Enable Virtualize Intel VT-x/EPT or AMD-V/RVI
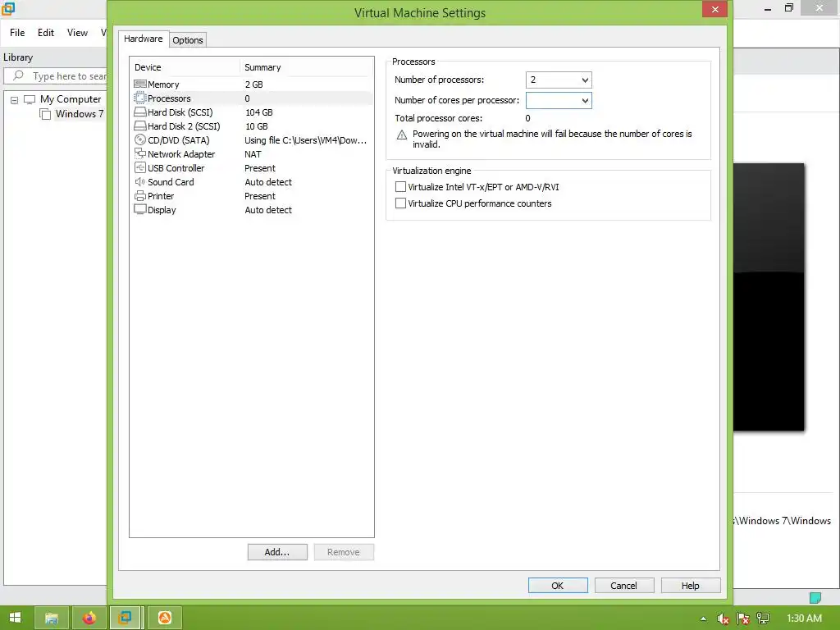The height and width of the screenshot is (630, 840). coord(400,187)
